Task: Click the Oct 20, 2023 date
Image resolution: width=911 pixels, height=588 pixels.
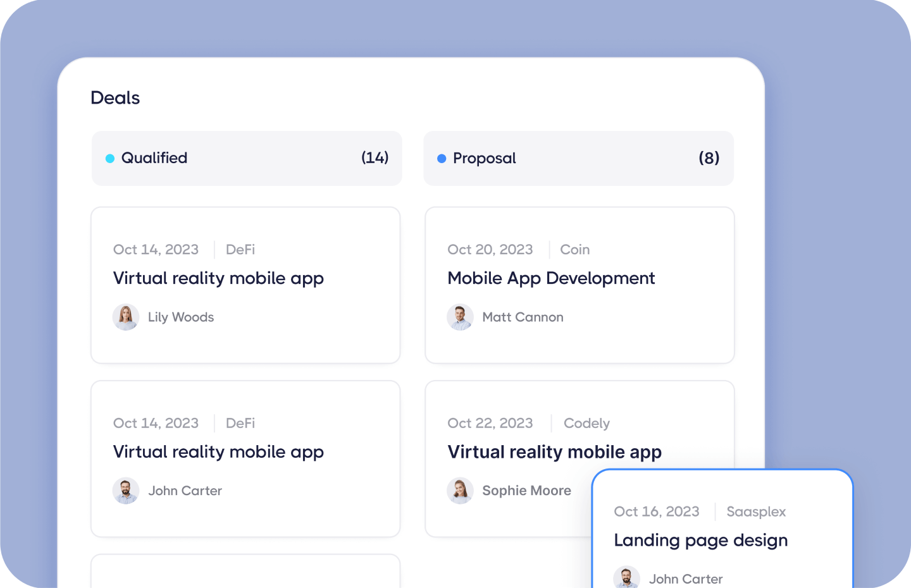Action: coord(490,250)
